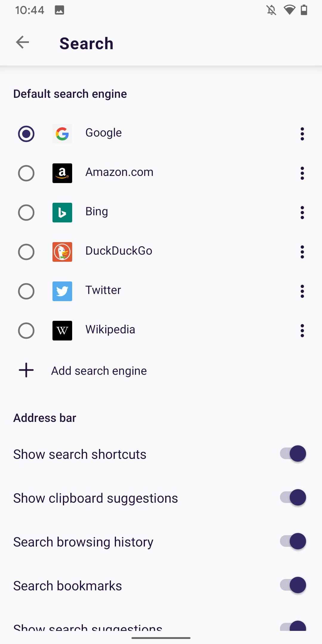The width and height of the screenshot is (322, 644).
Task: Tap the DuckDuckGo logo icon
Action: coord(62,252)
